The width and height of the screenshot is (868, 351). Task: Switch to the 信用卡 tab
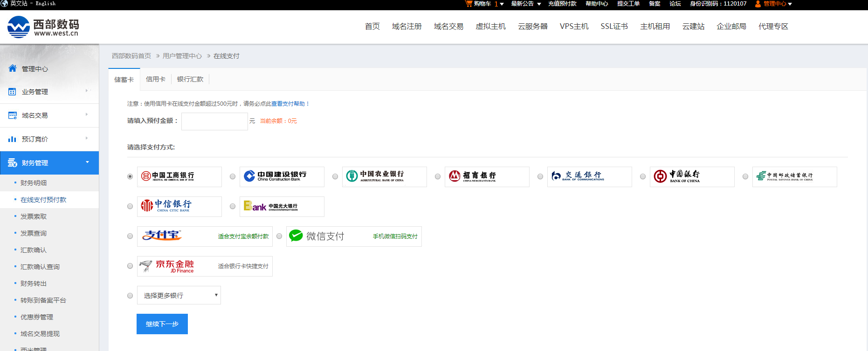(156, 79)
